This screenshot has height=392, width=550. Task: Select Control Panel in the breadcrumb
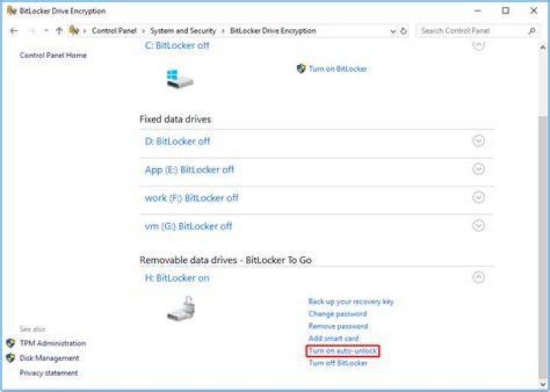[x=114, y=31]
